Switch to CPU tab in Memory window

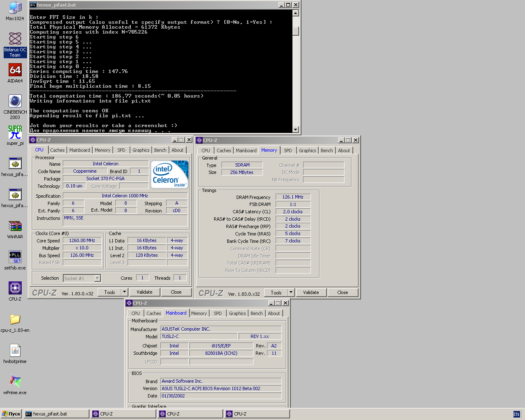pyautogui.click(x=206, y=151)
